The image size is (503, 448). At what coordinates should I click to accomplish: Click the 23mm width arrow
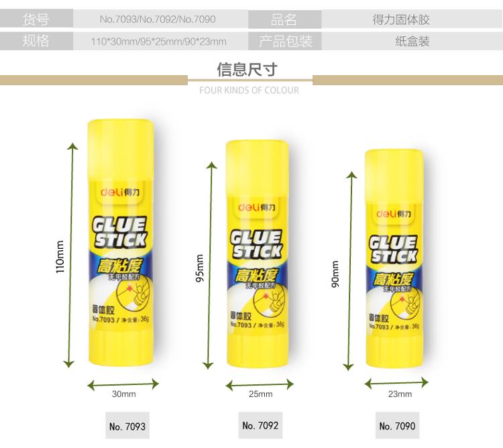pyautogui.click(x=396, y=383)
